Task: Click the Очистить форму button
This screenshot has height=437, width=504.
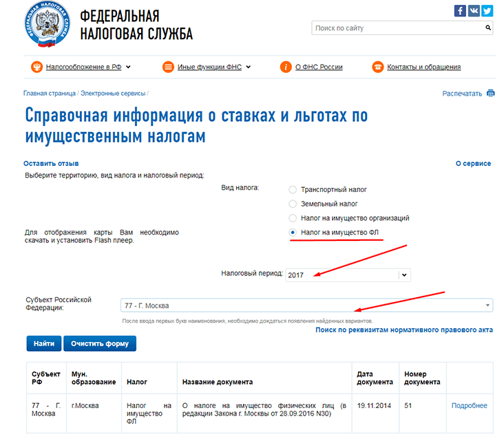Action: pos(99,343)
